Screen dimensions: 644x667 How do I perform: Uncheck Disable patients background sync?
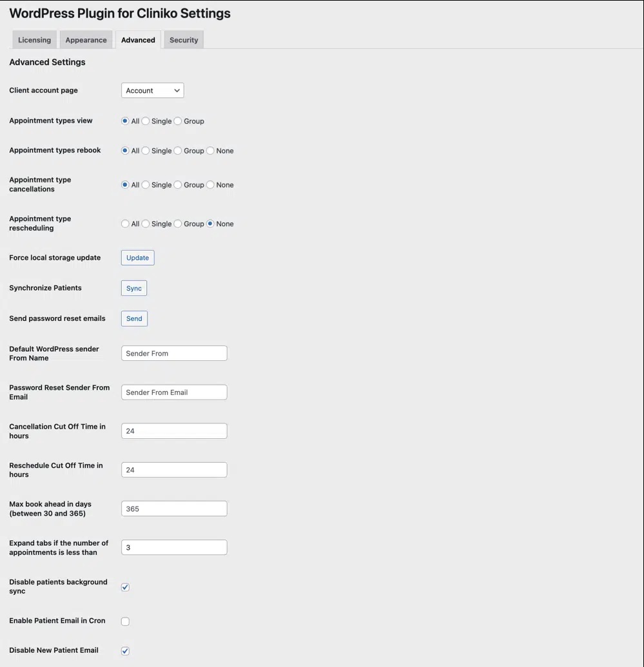(125, 587)
